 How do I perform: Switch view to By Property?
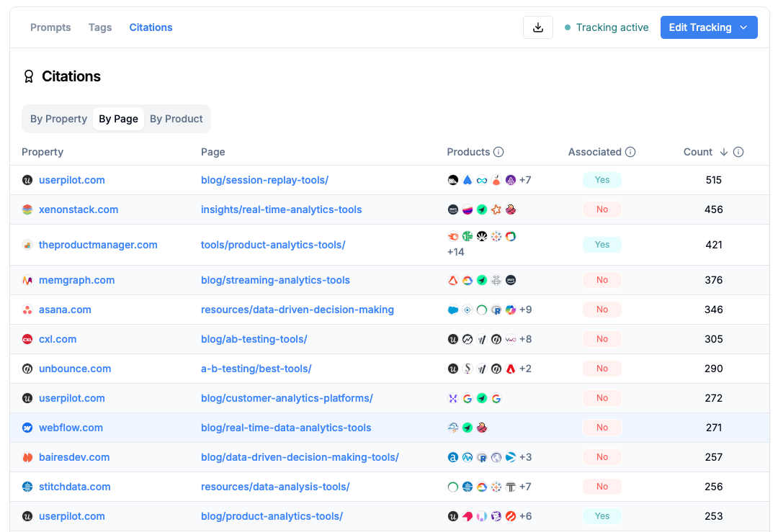click(58, 119)
